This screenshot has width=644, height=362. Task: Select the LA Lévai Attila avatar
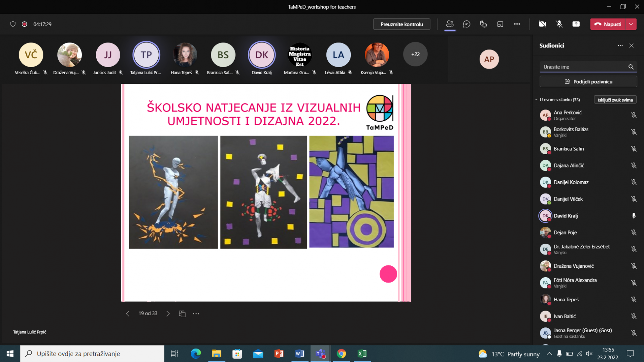pyautogui.click(x=338, y=55)
